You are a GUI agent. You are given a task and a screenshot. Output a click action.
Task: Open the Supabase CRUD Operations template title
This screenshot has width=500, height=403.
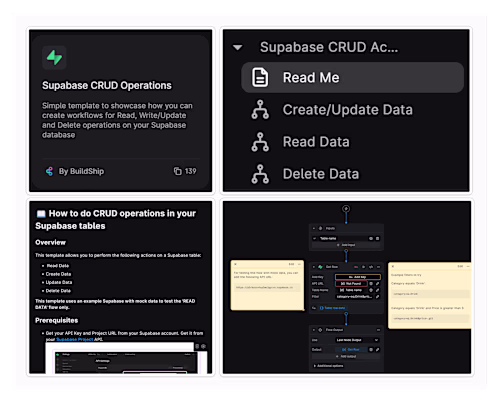tap(107, 85)
